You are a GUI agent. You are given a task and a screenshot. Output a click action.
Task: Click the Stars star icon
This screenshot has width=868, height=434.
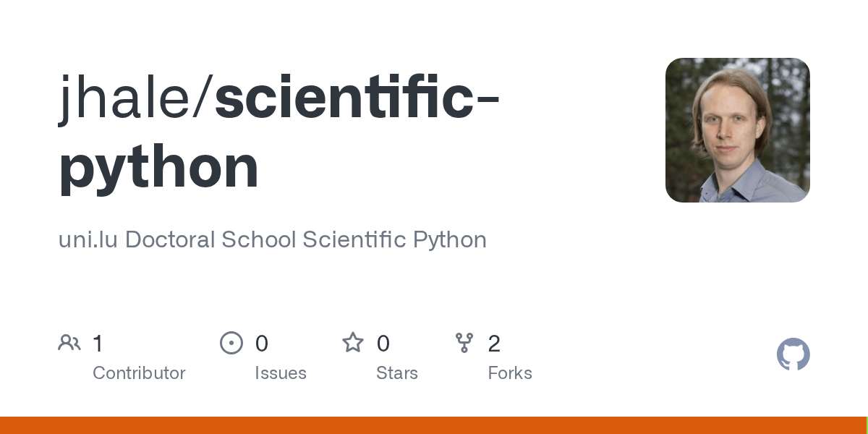pos(353,342)
